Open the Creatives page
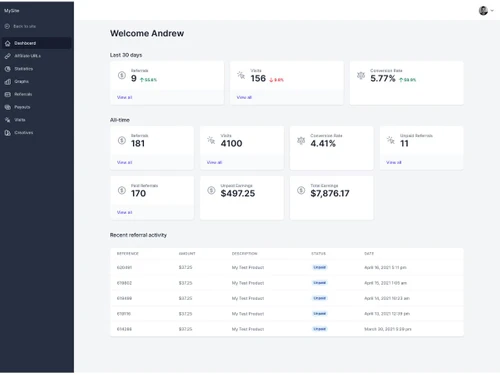Image resolution: width=500 pixels, height=375 pixels. click(x=37, y=133)
